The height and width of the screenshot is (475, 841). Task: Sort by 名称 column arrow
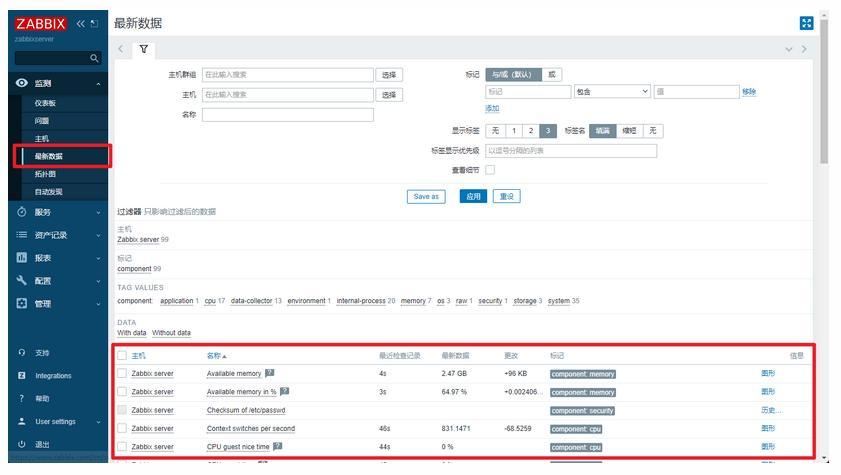tap(224, 357)
